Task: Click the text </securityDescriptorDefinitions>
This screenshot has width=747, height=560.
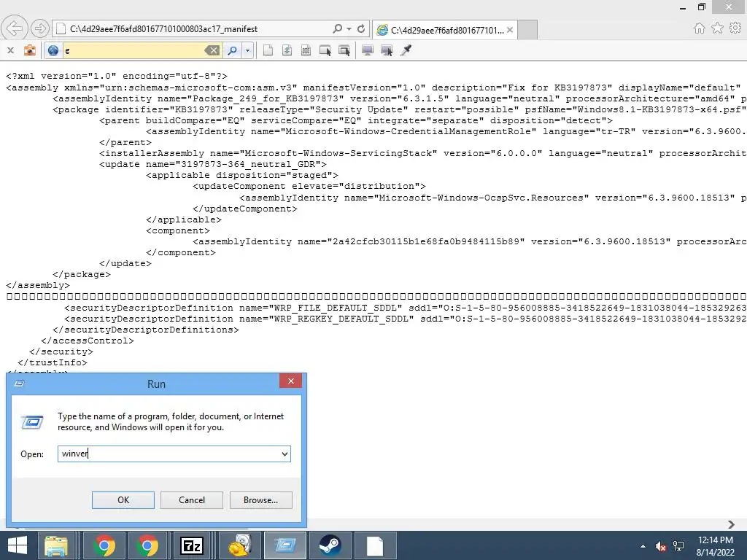Action: 146,330
